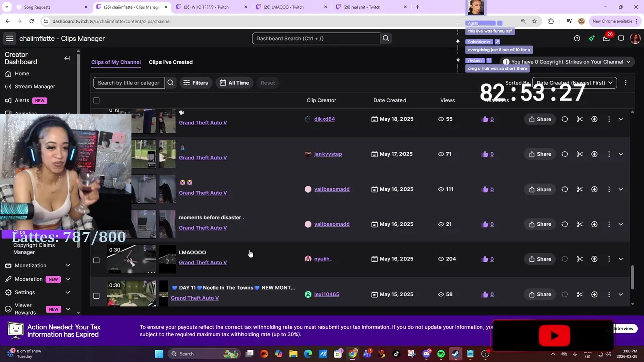This screenshot has height=362, width=644.
Task: Open the help question mark icon
Action: point(577,38)
